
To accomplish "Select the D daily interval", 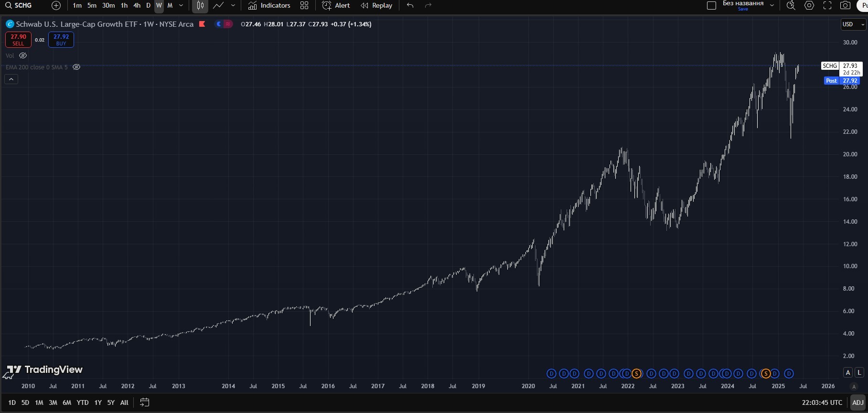I will (x=148, y=5).
